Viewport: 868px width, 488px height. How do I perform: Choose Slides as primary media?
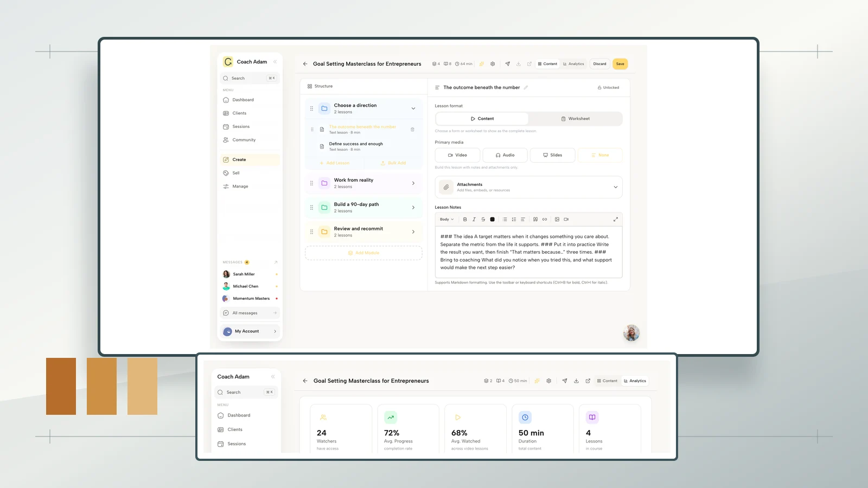tap(552, 155)
